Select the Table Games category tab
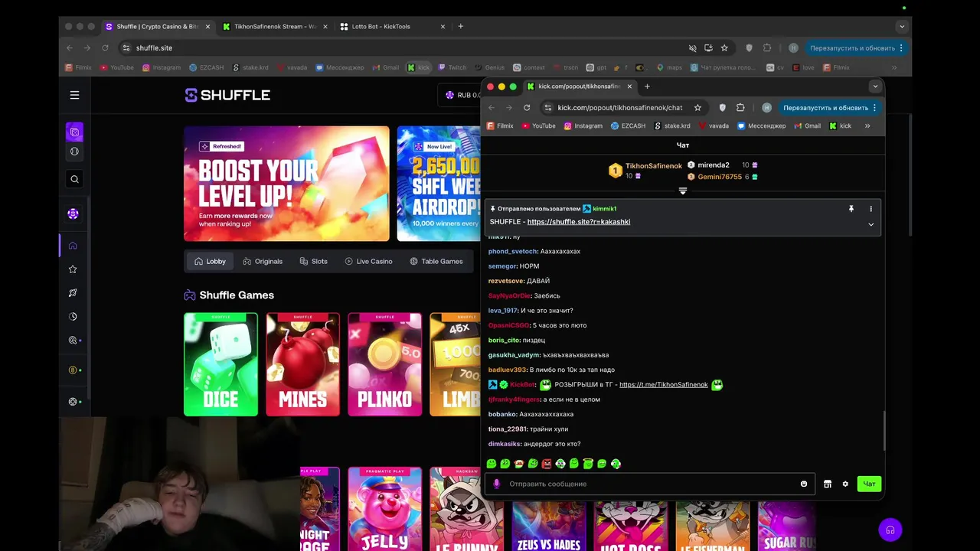 tap(436, 261)
